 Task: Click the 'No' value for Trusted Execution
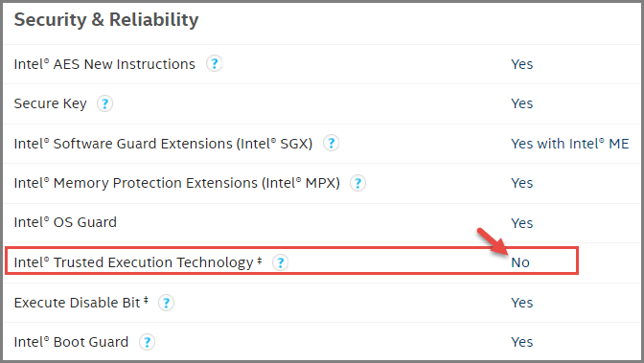[x=520, y=262]
